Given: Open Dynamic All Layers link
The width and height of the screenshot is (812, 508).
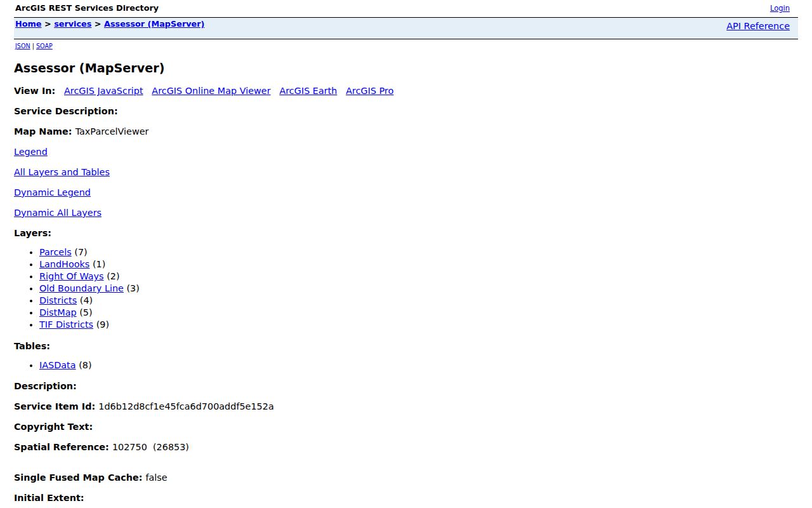Looking at the screenshot, I should [x=58, y=213].
